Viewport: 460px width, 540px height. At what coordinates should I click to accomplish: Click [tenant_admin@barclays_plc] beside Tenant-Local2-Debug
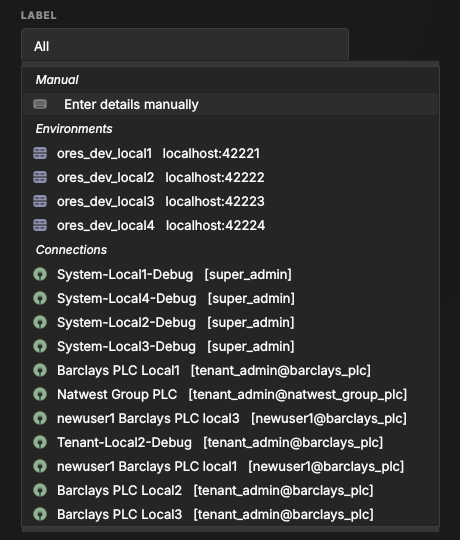click(x=293, y=443)
